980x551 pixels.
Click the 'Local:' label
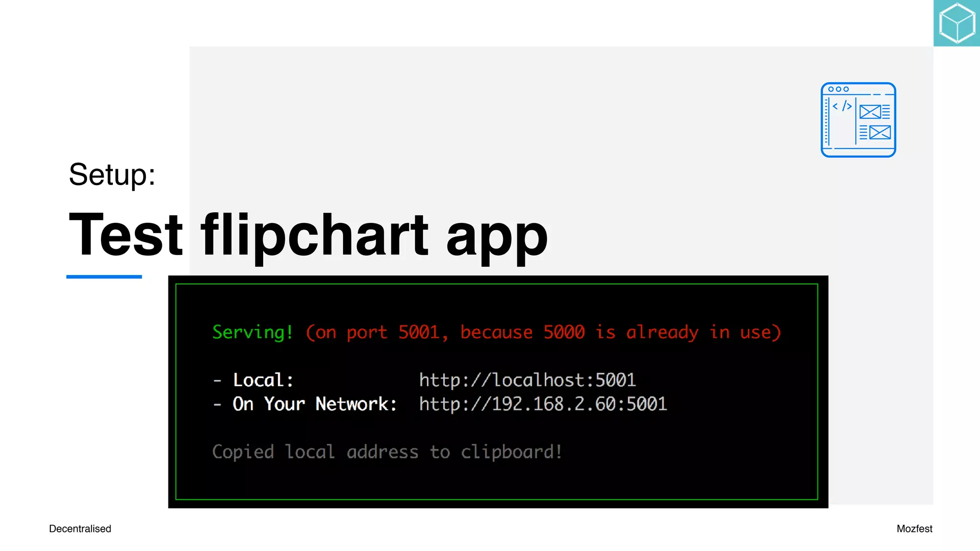click(x=263, y=380)
